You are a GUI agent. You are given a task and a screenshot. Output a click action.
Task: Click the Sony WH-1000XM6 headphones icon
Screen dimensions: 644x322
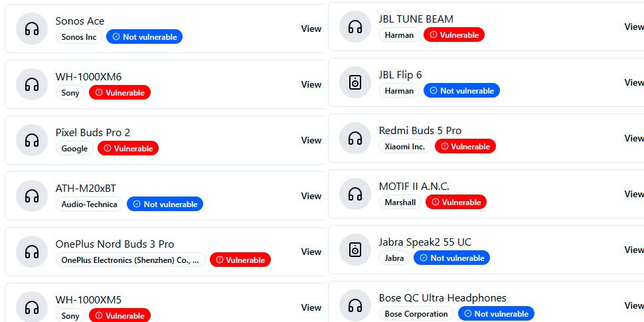pyautogui.click(x=31, y=85)
